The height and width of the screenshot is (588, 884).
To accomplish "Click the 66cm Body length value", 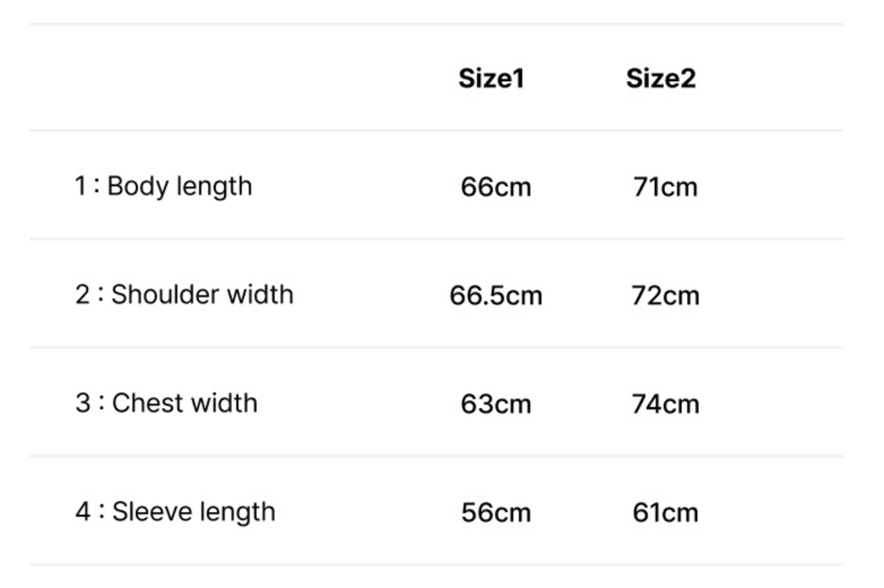I will click(496, 187).
